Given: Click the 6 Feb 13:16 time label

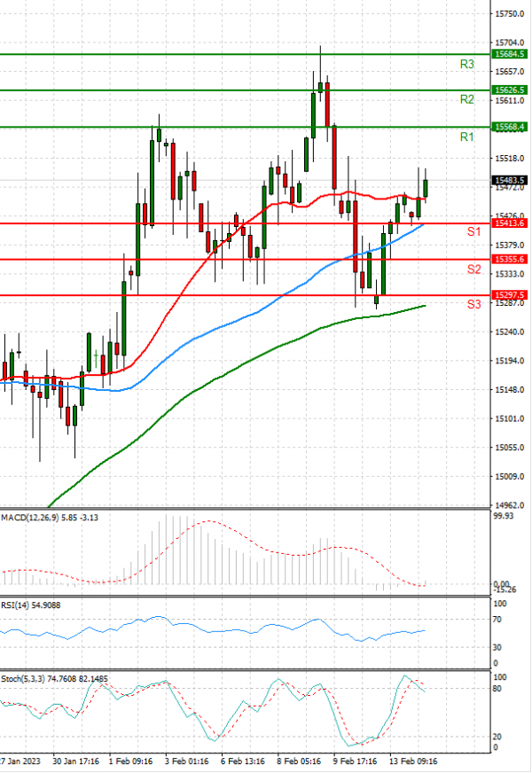Looking at the screenshot, I should tap(243, 761).
